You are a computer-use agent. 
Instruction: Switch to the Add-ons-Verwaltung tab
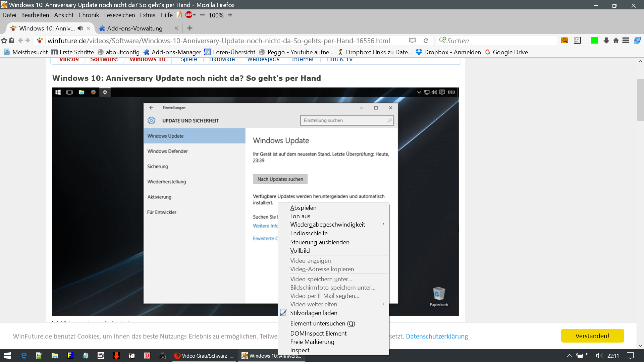(x=135, y=28)
